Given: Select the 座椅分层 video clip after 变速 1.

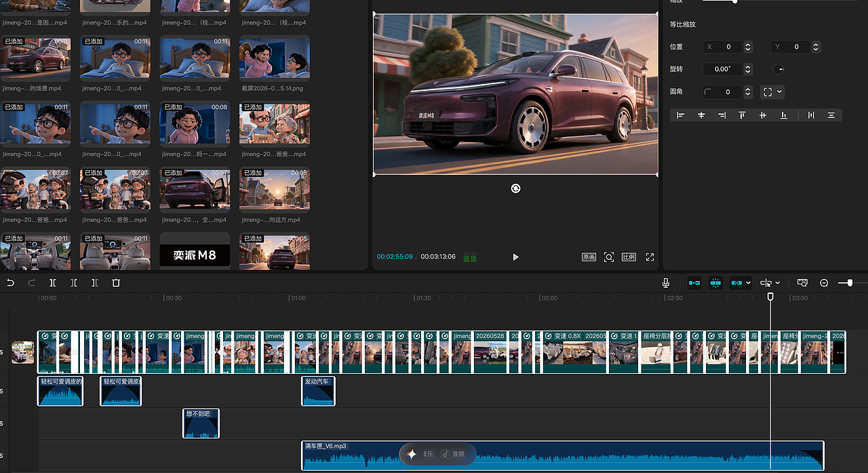Looking at the screenshot, I should pos(656,352).
